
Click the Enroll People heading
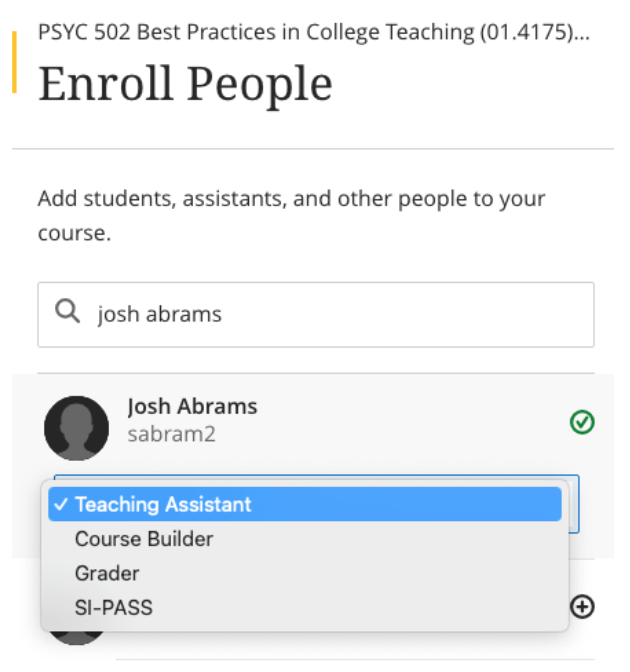coord(185,85)
